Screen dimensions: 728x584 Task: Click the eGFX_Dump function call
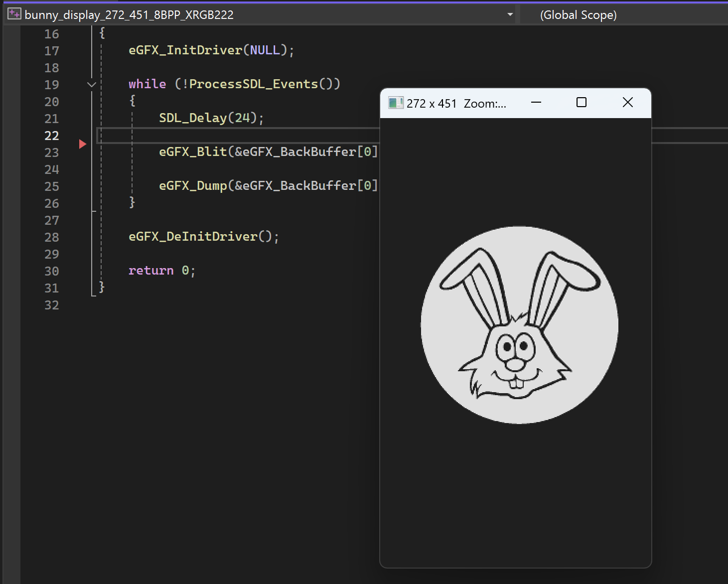tap(192, 185)
